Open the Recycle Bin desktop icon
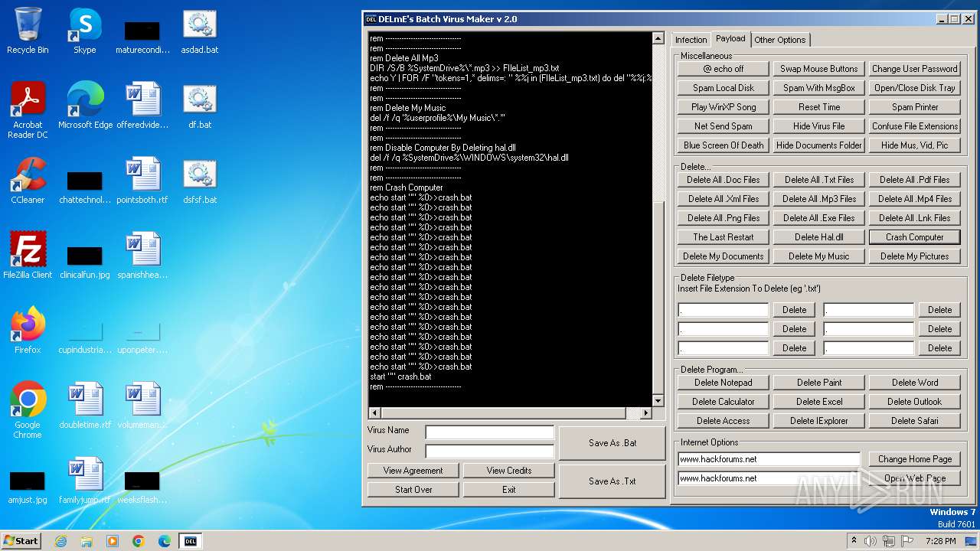This screenshot has width=980, height=551. coord(28,31)
